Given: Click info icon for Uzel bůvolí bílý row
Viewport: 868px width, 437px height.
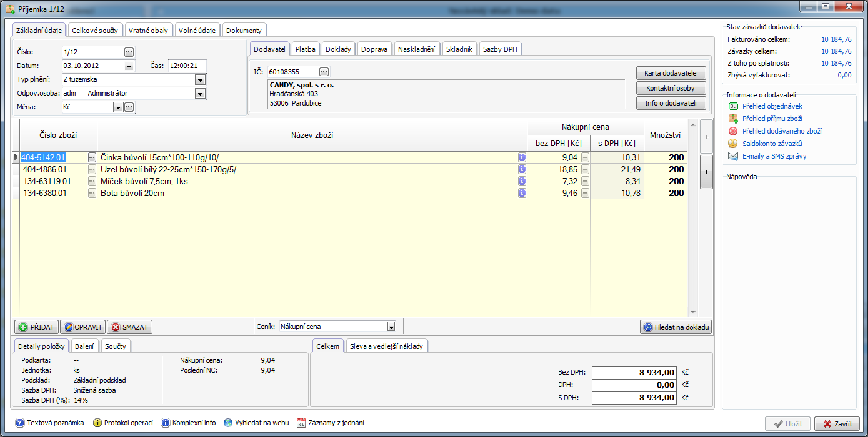Looking at the screenshot, I should (522, 170).
